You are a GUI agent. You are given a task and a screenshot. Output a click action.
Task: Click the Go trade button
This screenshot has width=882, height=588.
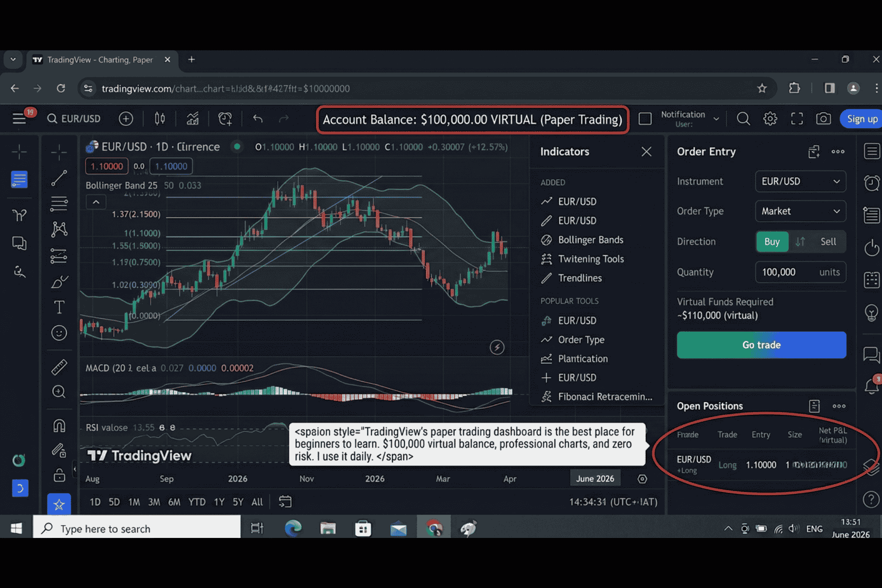click(761, 345)
